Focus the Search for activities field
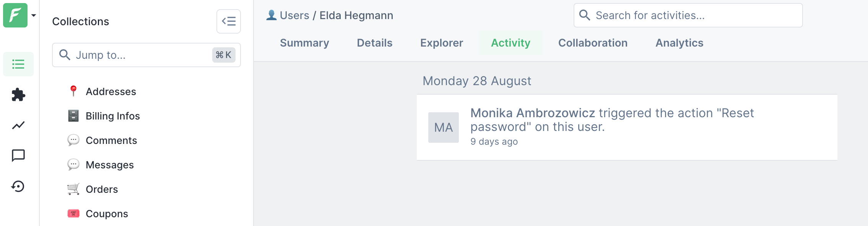The height and width of the screenshot is (226, 868). (696, 15)
